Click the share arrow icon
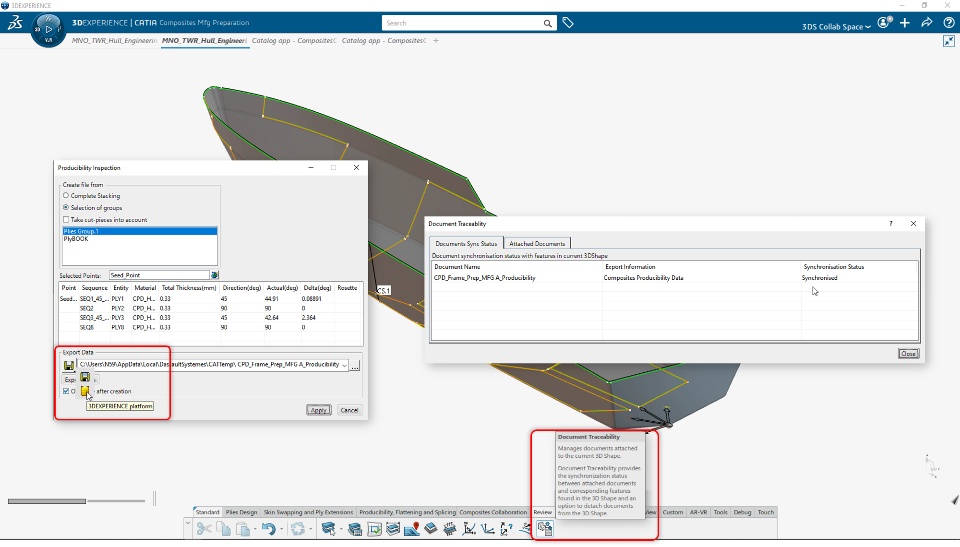Screen dimensions: 960x547 (x=927, y=23)
